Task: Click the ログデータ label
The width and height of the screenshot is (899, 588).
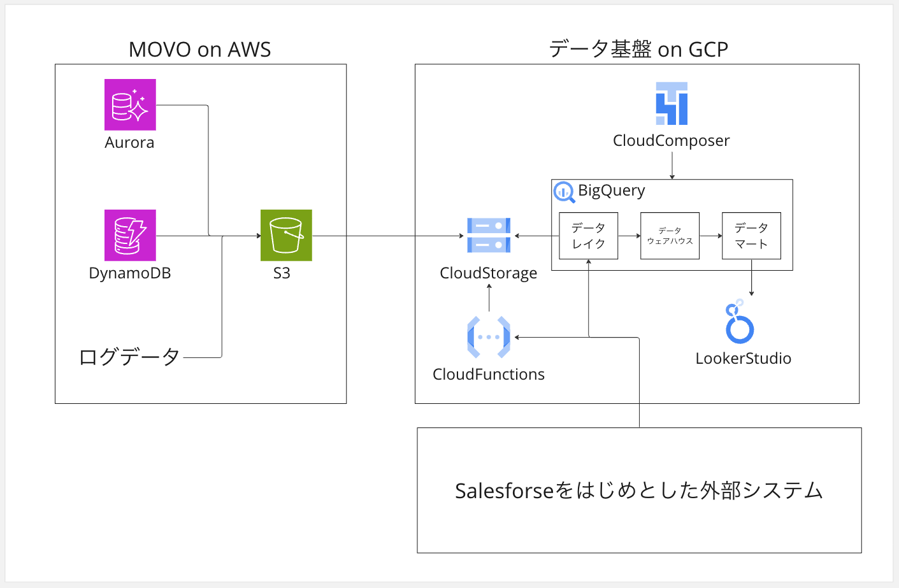Action: [129, 357]
